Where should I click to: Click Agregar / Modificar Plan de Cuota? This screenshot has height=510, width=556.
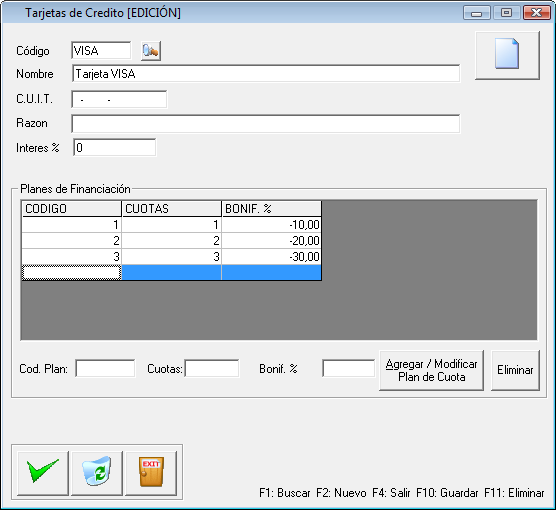pos(432,370)
